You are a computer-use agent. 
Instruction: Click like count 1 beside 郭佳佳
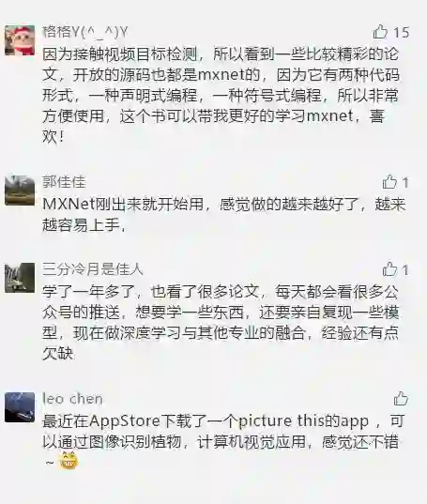405,183
